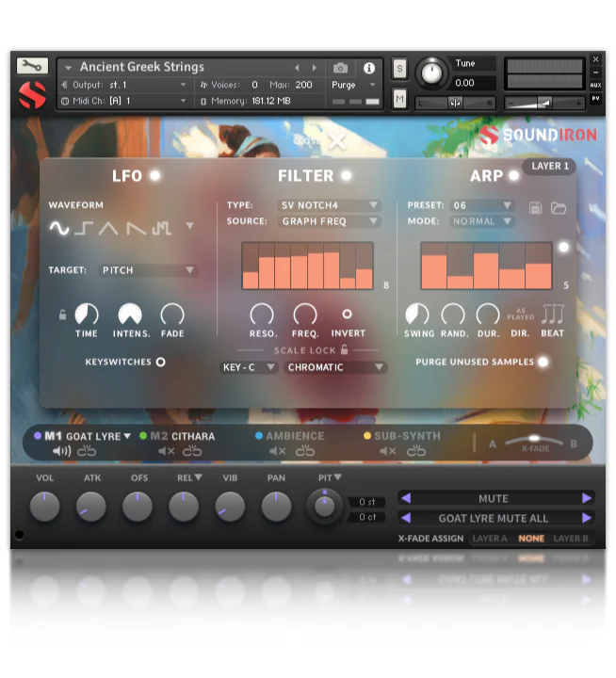The height and width of the screenshot is (678, 616).
Task: Open arp preset folder icon
Action: [559, 207]
